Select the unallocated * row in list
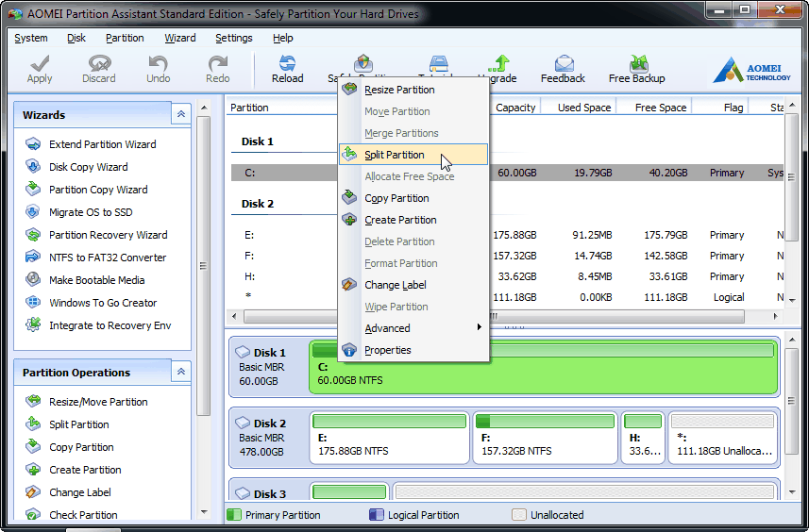Viewport: 809px width, 532px height. coord(507,297)
